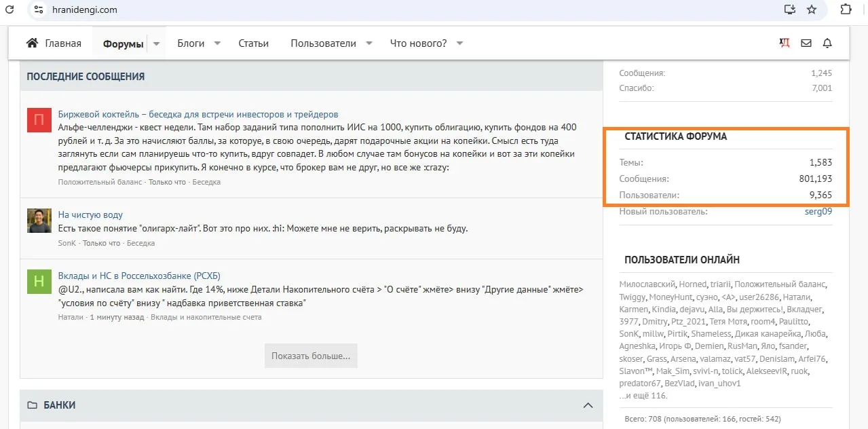Open online user Тетя Мотя's profile
This screenshot has height=429, width=868.
727,322
